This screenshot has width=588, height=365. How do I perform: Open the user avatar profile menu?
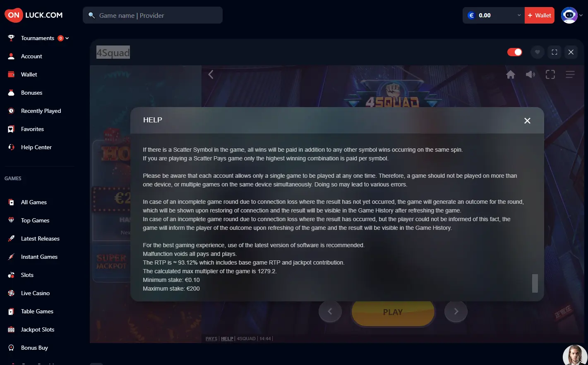coord(572,15)
